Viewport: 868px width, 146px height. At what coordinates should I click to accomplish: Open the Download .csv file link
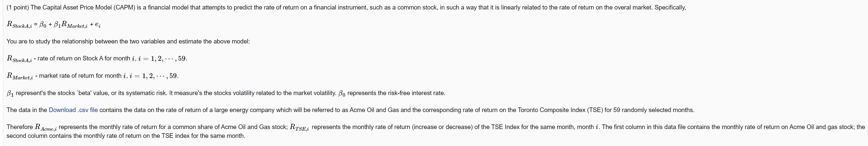click(x=73, y=110)
